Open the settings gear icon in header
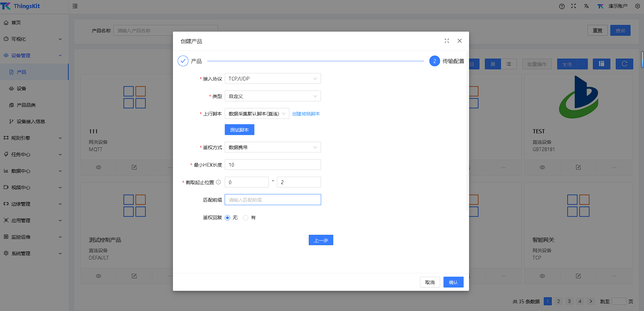644x311 pixels. (x=637, y=6)
